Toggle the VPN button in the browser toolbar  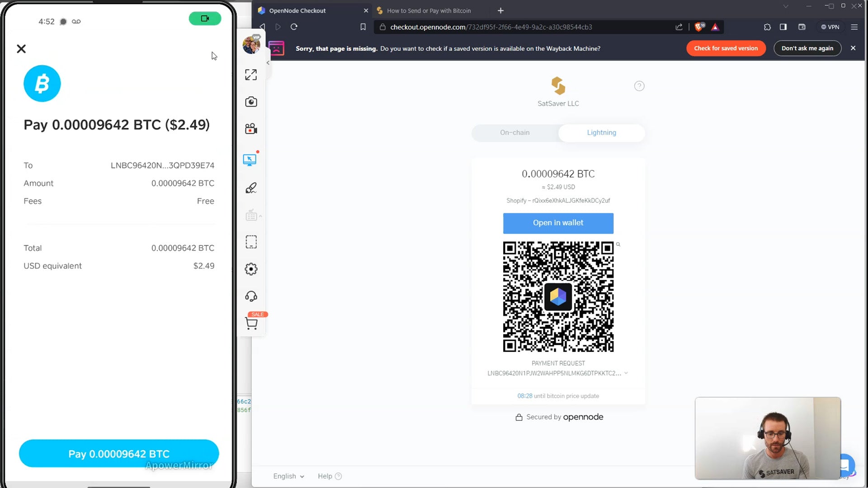pos(830,27)
